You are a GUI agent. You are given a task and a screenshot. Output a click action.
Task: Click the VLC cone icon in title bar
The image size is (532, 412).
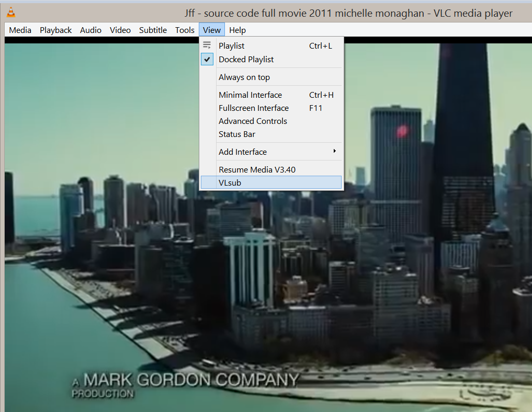pos(11,12)
